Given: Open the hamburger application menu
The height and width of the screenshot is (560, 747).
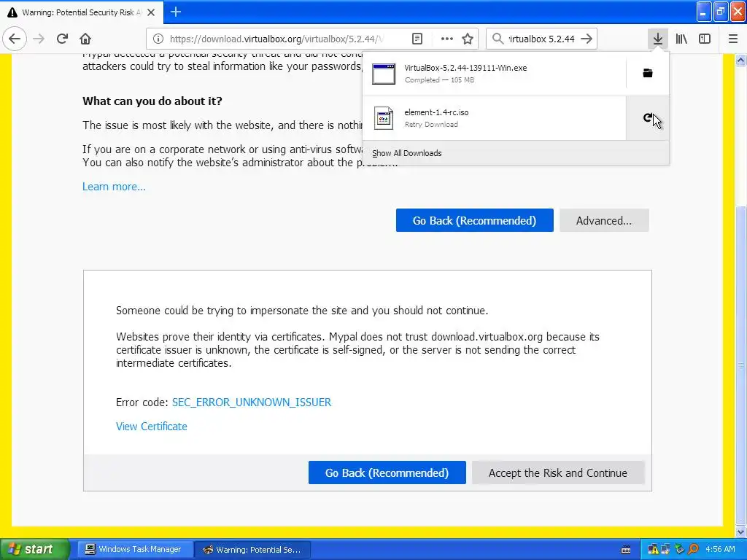Looking at the screenshot, I should click(732, 39).
